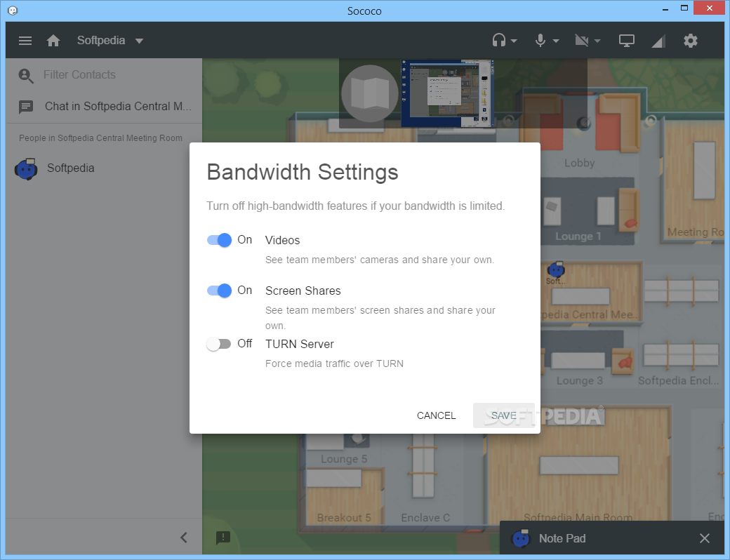Toggle the microphone icon
Viewport: 730px width, 560px height.
coord(540,41)
